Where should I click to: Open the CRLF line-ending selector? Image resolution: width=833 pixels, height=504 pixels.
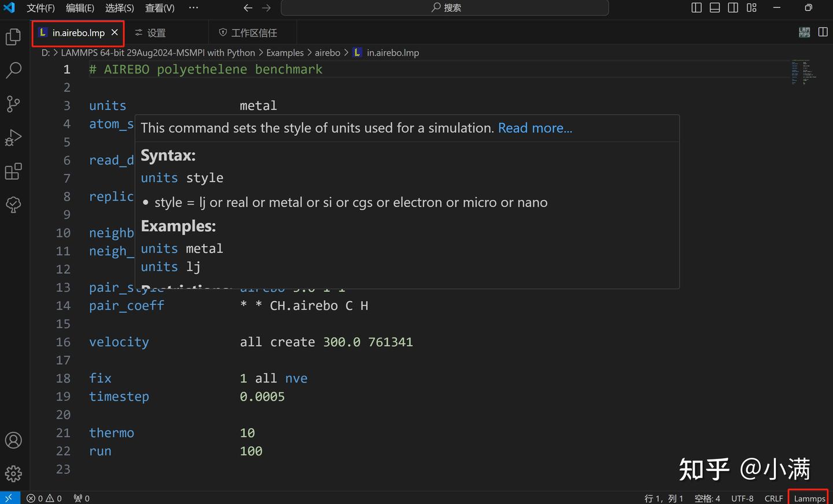pyautogui.click(x=773, y=498)
